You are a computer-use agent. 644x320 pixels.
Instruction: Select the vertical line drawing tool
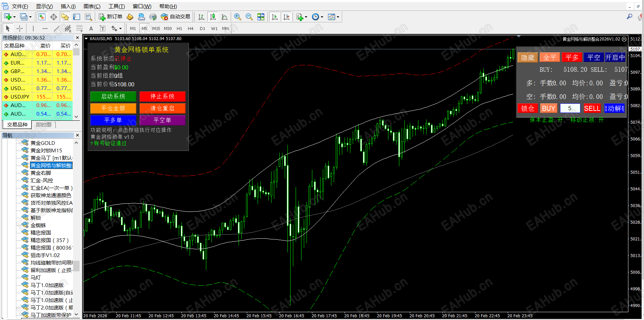[33, 29]
